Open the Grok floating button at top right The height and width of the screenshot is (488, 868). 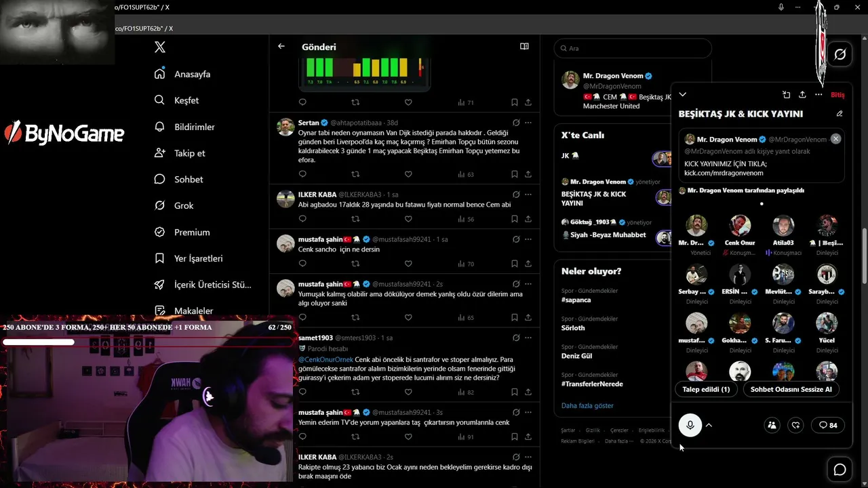pos(840,54)
